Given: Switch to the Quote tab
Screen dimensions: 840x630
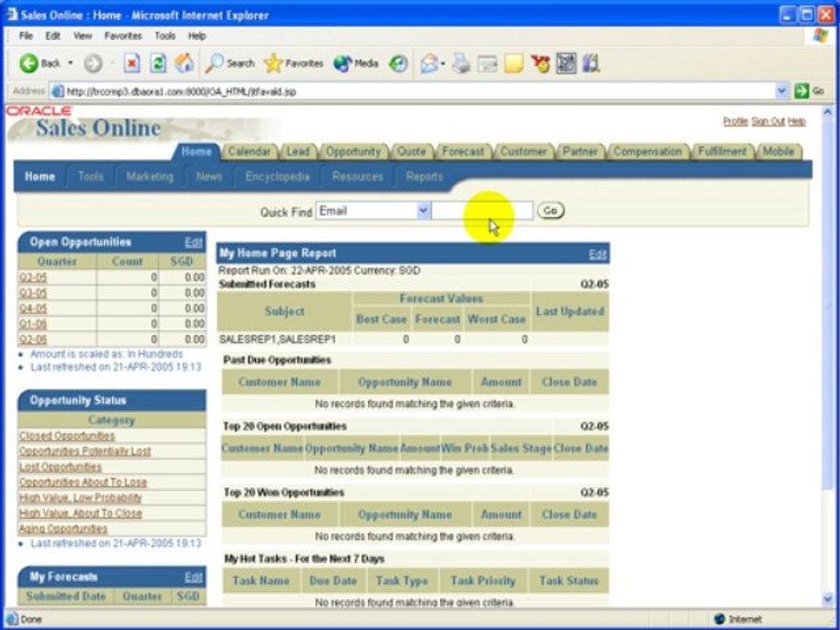Looking at the screenshot, I should (411, 151).
